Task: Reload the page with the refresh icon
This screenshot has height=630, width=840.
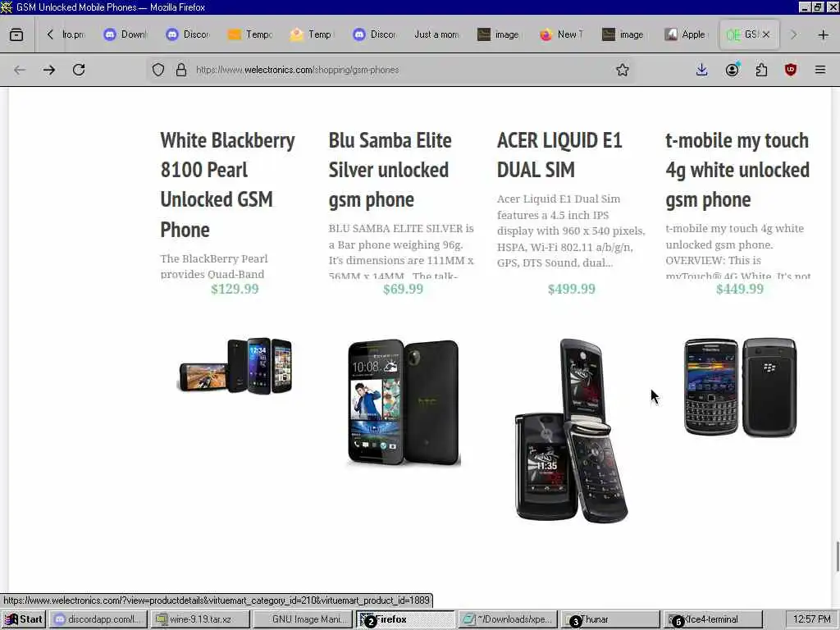Action: tap(79, 70)
